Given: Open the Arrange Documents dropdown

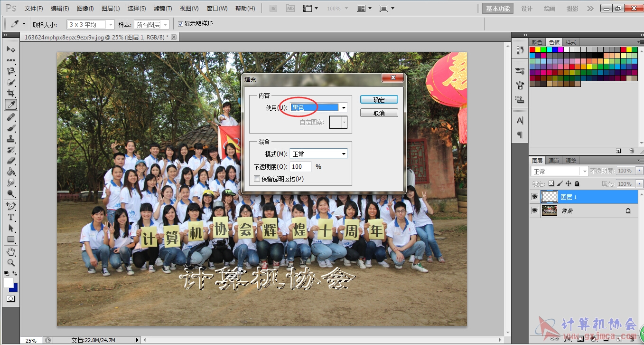Looking at the screenshot, I should [x=364, y=9].
